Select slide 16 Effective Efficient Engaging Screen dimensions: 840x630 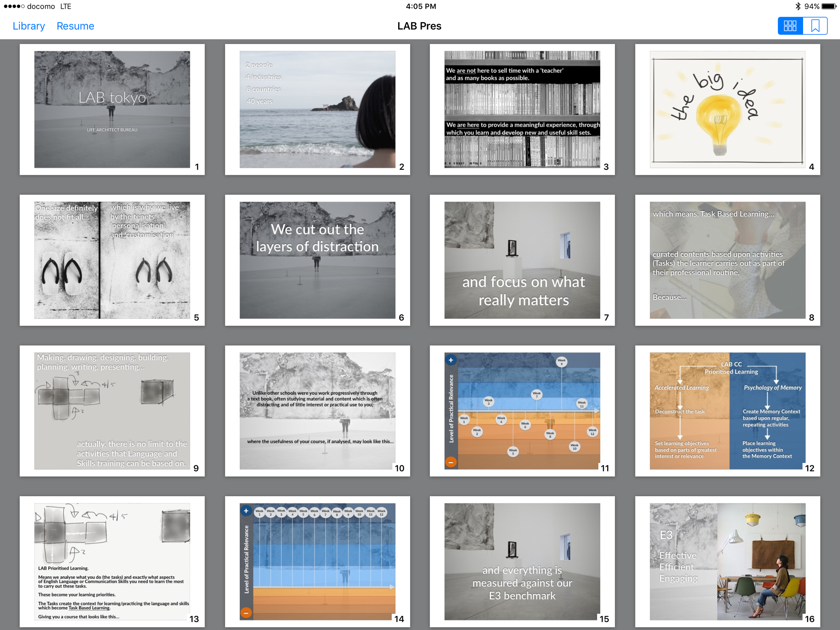pyautogui.click(x=727, y=562)
